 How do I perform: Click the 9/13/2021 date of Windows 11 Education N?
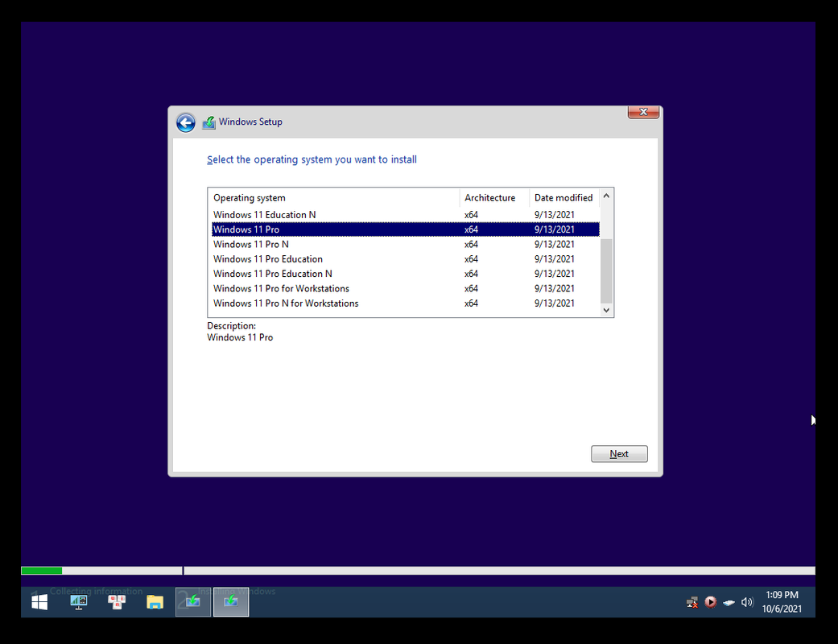tap(554, 215)
